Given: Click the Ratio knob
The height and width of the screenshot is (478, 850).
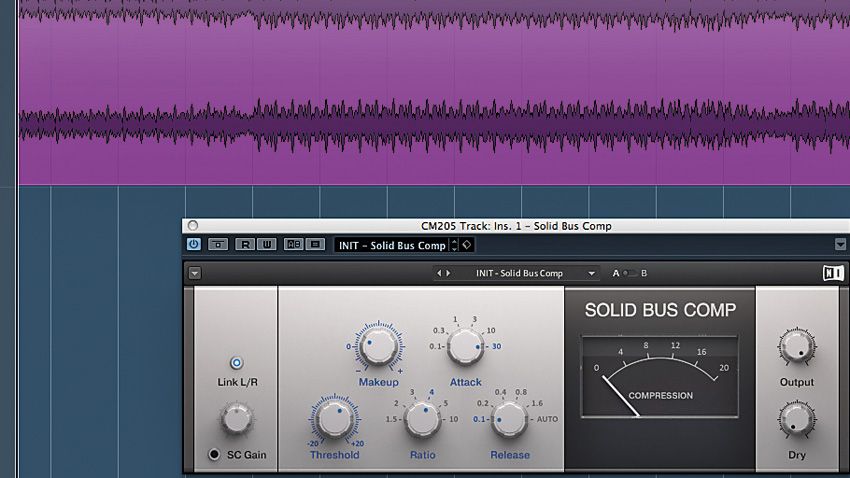Looking at the screenshot, I should (423, 420).
